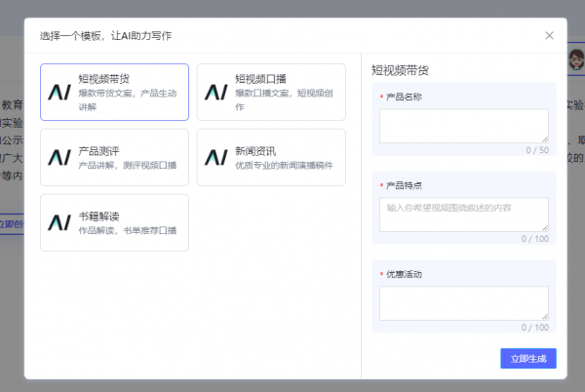The image size is (585, 392).
Task: Choose the 书籍解读 template title
Action: point(98,216)
